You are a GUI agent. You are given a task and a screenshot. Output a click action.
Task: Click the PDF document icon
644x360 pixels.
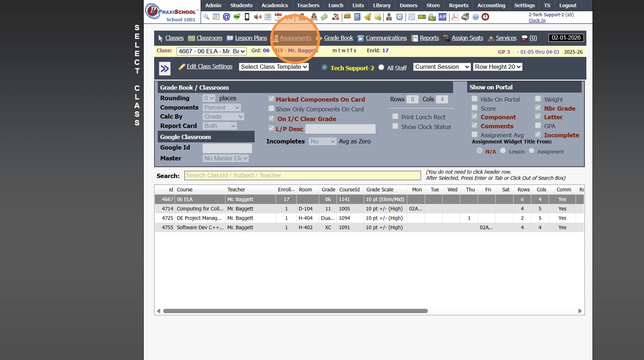(x=455, y=17)
